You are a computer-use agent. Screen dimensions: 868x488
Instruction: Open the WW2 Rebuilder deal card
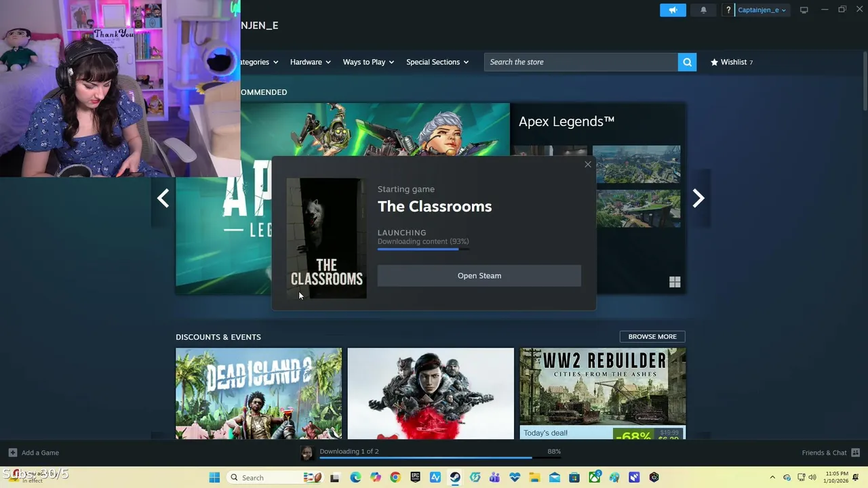pos(603,393)
